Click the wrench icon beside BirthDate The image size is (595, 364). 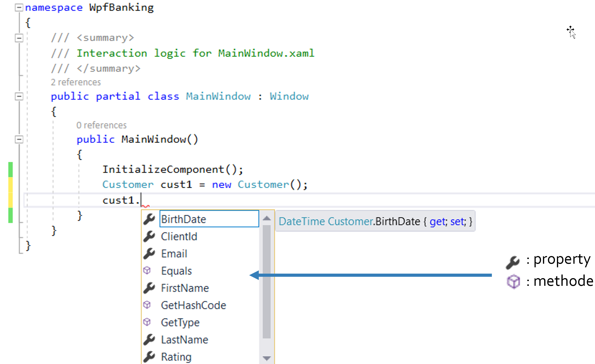(149, 219)
